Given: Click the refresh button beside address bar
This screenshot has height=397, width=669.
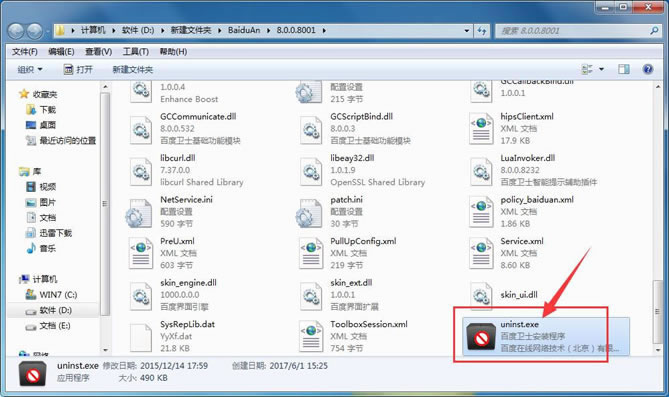Looking at the screenshot, I should coord(482,31).
